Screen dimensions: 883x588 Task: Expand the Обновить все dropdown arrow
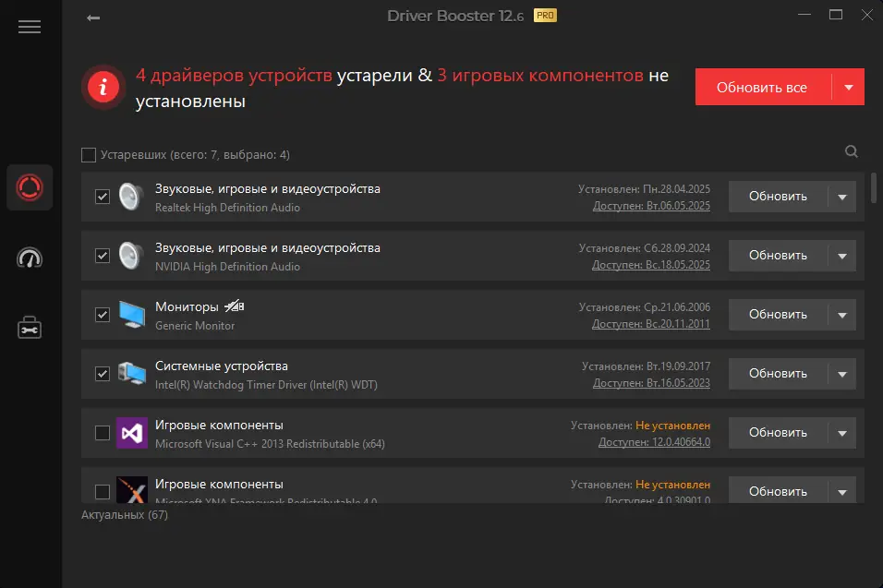[848, 87]
